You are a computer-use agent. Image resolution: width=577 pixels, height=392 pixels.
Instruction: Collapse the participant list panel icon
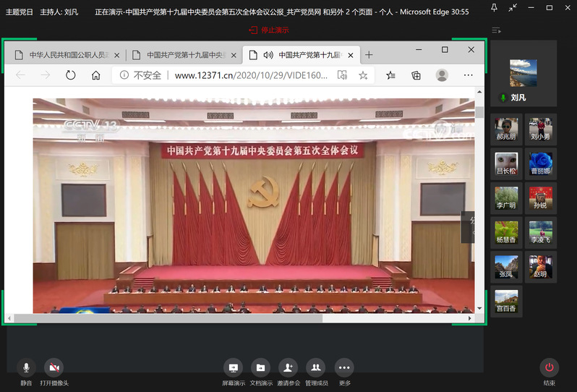(496, 30)
